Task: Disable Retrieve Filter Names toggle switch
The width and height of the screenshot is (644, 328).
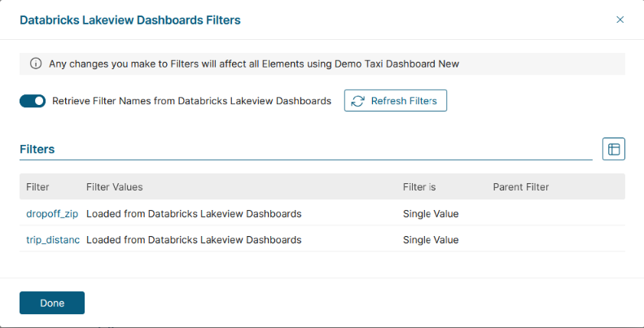Action: click(33, 101)
